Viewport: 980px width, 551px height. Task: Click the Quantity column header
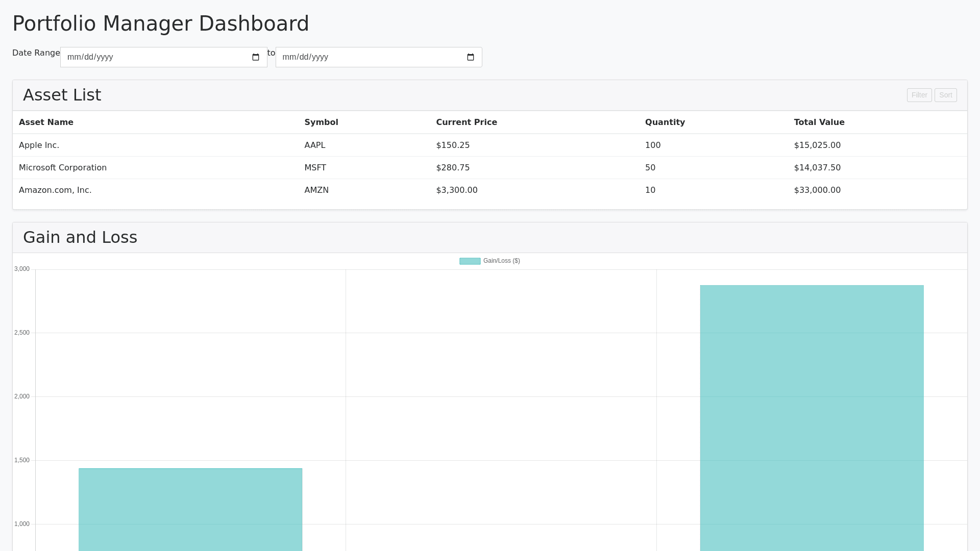(x=665, y=122)
